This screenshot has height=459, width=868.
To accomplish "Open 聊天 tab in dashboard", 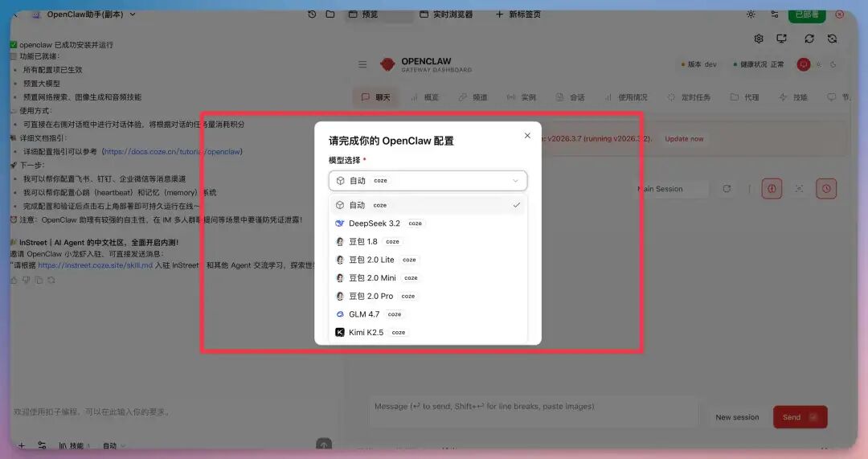I will [376, 97].
